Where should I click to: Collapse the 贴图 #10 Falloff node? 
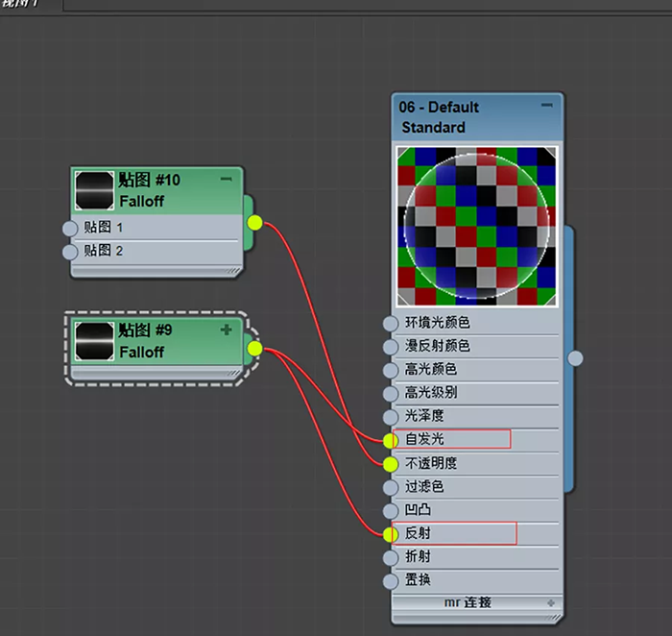pyautogui.click(x=227, y=179)
